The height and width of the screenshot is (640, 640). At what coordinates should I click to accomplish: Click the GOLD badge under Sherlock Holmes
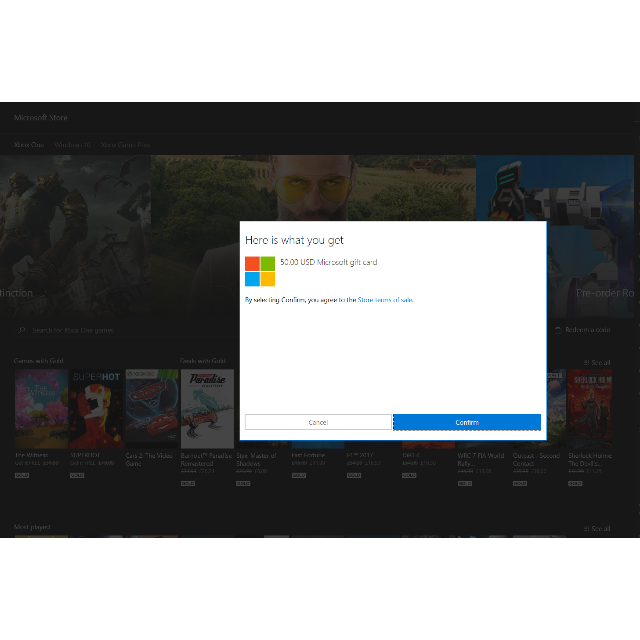pyautogui.click(x=575, y=483)
